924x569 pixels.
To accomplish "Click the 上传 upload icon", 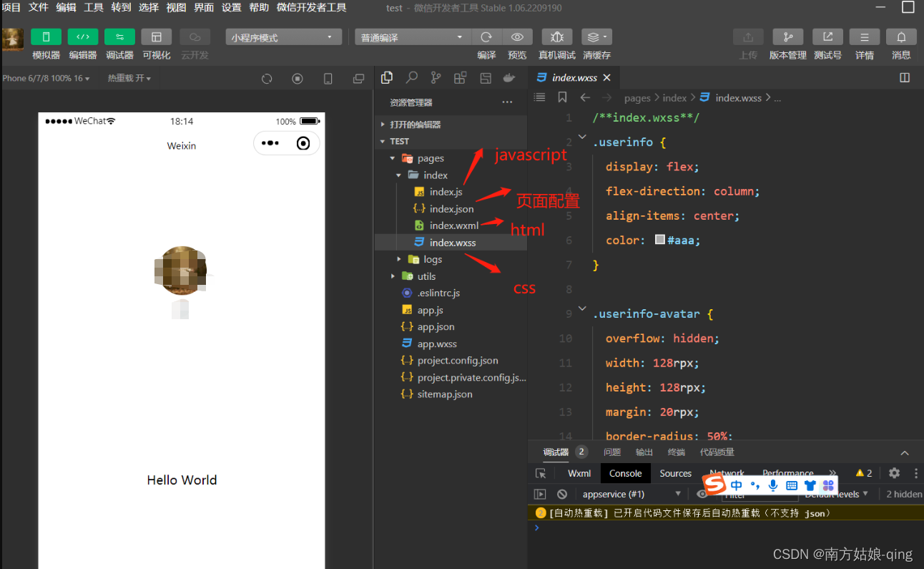I will (748, 37).
